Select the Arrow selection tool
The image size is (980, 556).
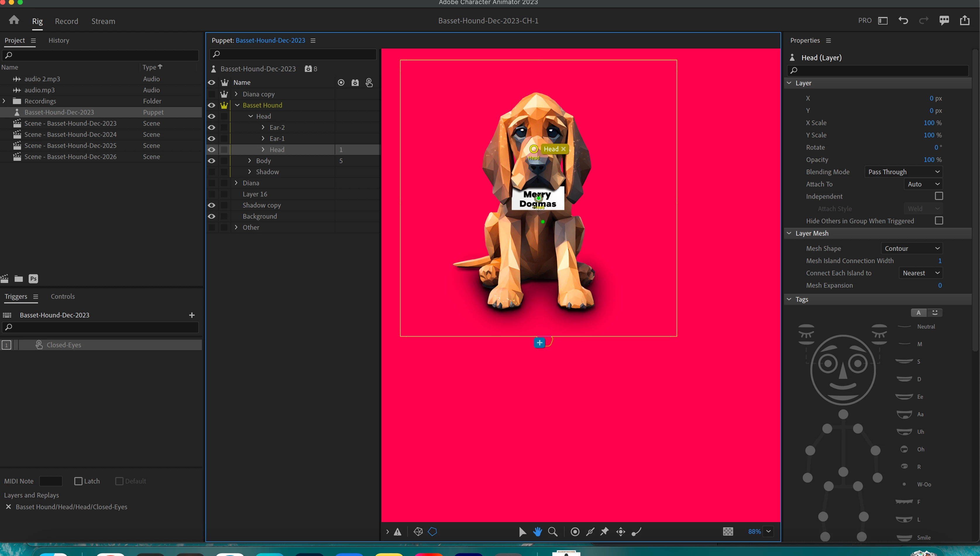coord(522,531)
